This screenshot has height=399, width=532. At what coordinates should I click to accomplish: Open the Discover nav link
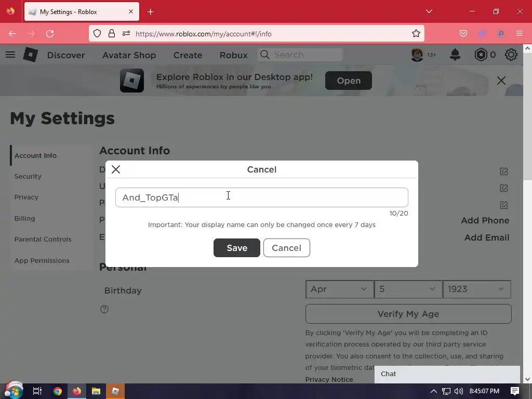tap(66, 55)
